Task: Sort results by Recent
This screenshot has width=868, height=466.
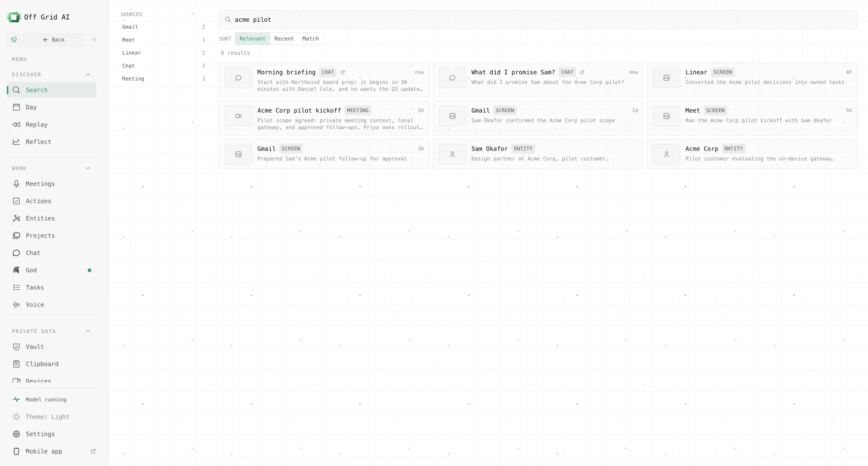Action: [x=284, y=39]
